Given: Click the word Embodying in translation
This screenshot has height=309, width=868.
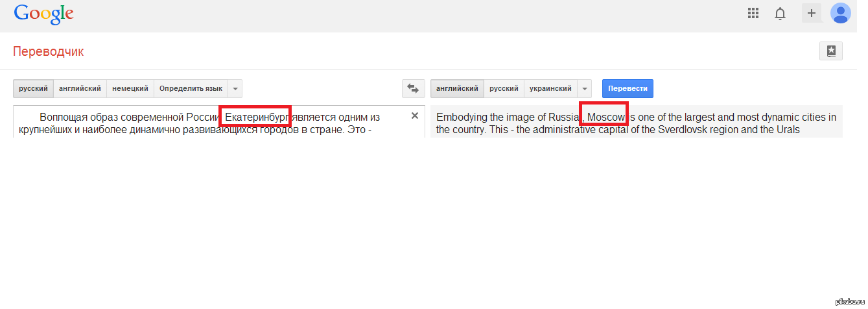Looking at the screenshot, I should (462, 117).
